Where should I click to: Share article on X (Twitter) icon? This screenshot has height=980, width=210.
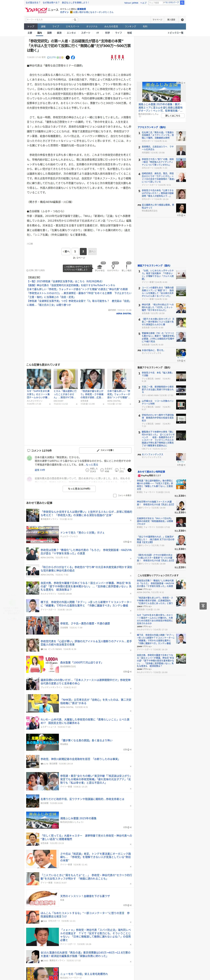pyautogui.click(x=68, y=57)
